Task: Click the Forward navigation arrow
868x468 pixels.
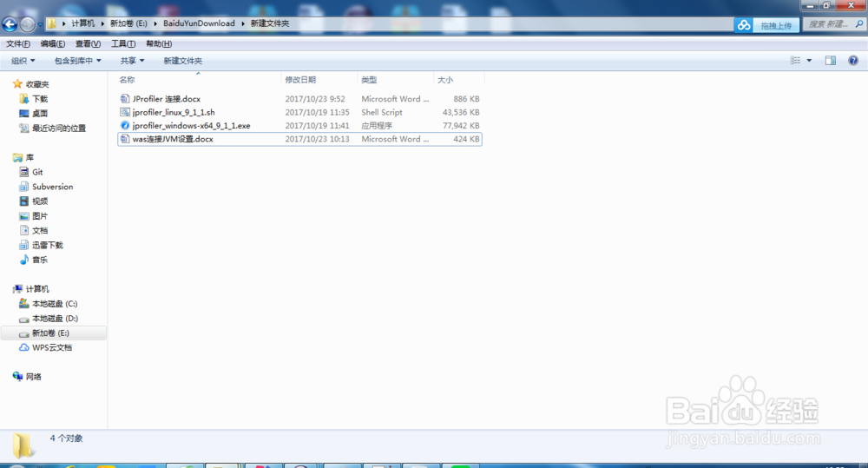Action: pyautogui.click(x=27, y=24)
